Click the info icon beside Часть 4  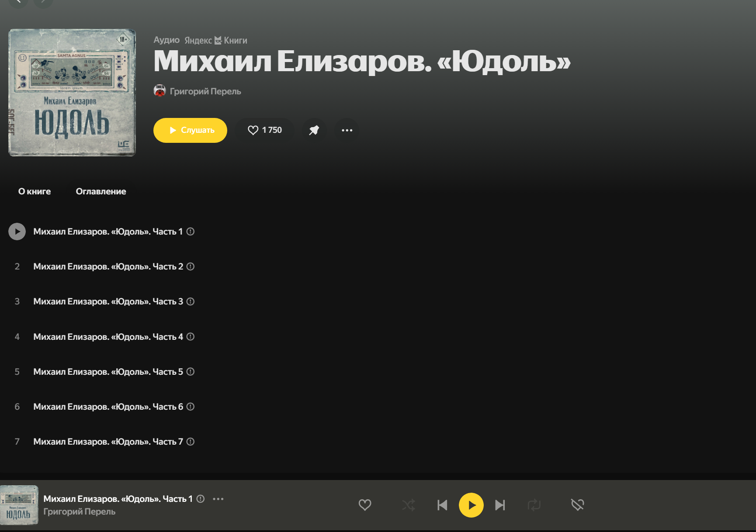(x=191, y=337)
